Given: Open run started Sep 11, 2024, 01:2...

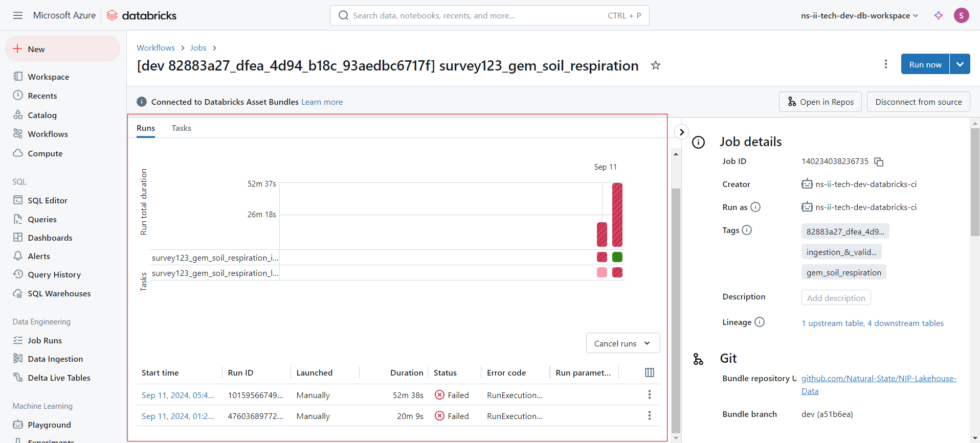Looking at the screenshot, I should tap(177, 416).
